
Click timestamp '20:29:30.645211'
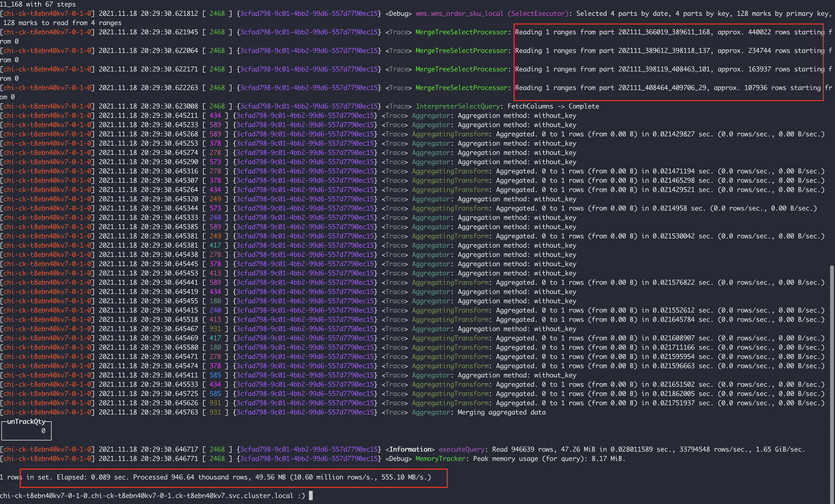tap(170, 116)
